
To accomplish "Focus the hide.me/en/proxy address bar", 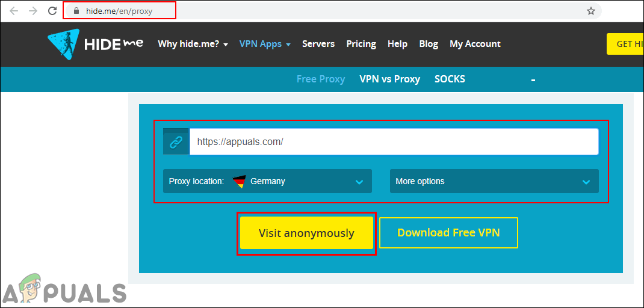I will click(333, 11).
